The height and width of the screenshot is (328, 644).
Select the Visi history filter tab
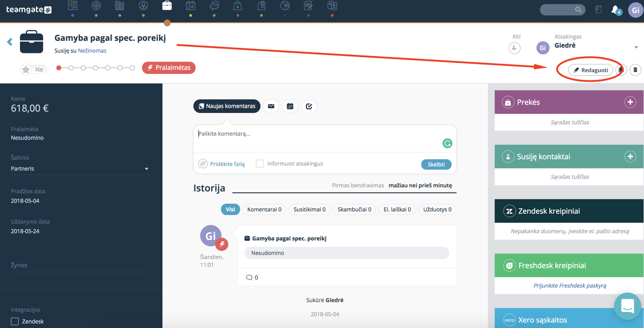230,209
